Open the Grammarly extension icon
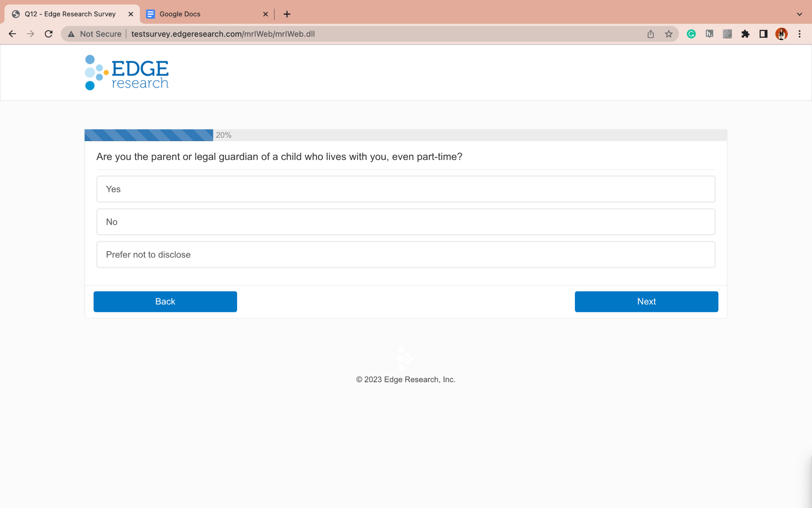 click(691, 34)
